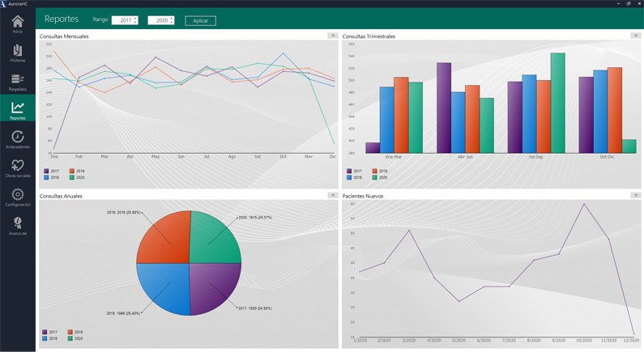This screenshot has width=644, height=352.
Task: Select the Reportes chart icon
Action: pos(17,109)
